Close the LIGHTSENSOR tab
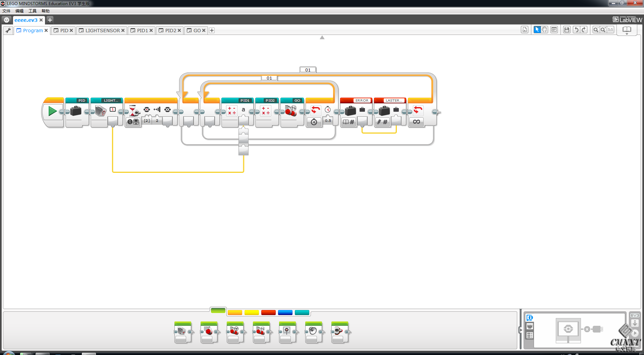 [123, 31]
